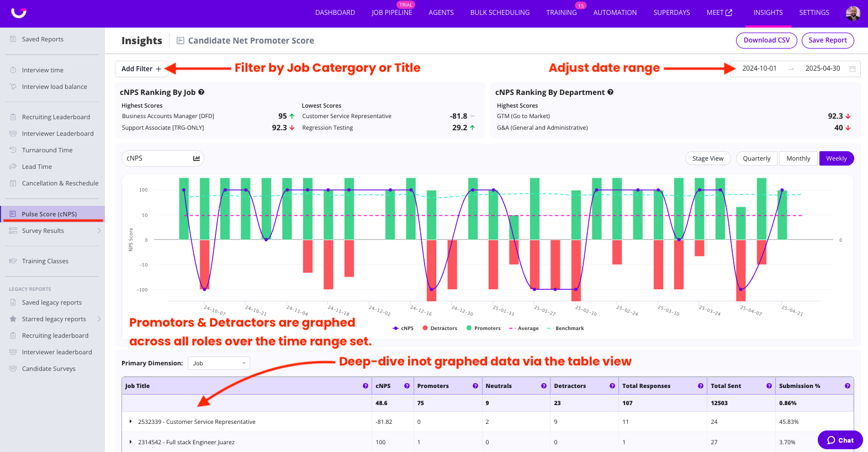This screenshot has height=452, width=868.
Task: Toggle cNPS series in chart legend
Action: (403, 328)
